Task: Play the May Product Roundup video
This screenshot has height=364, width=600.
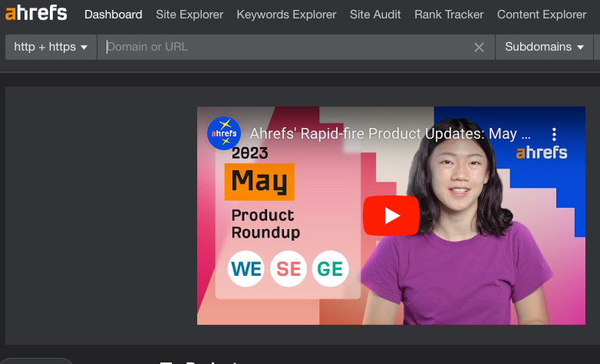Action: tap(391, 215)
